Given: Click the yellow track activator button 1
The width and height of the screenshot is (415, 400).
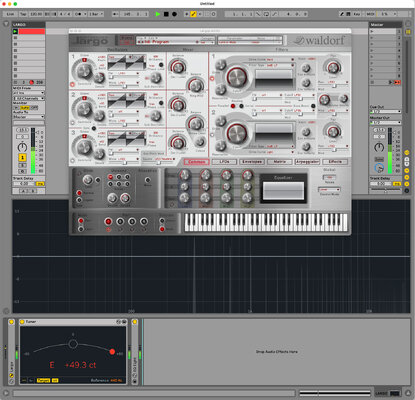Looking at the screenshot, I should point(22,157).
